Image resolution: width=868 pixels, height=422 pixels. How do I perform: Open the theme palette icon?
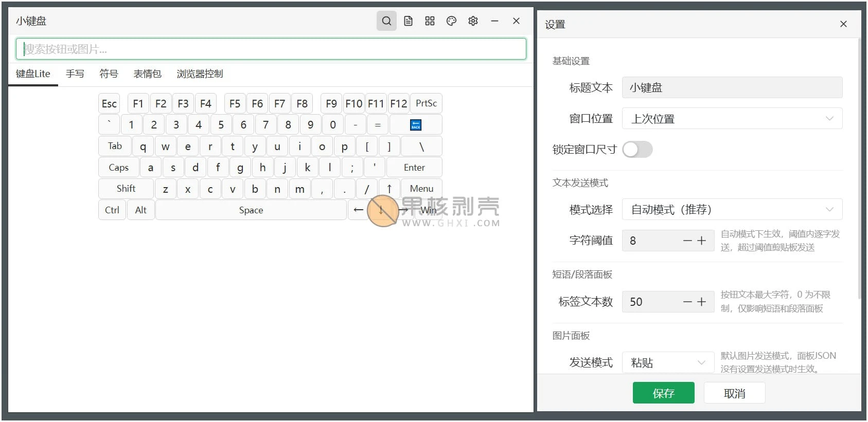coord(451,21)
